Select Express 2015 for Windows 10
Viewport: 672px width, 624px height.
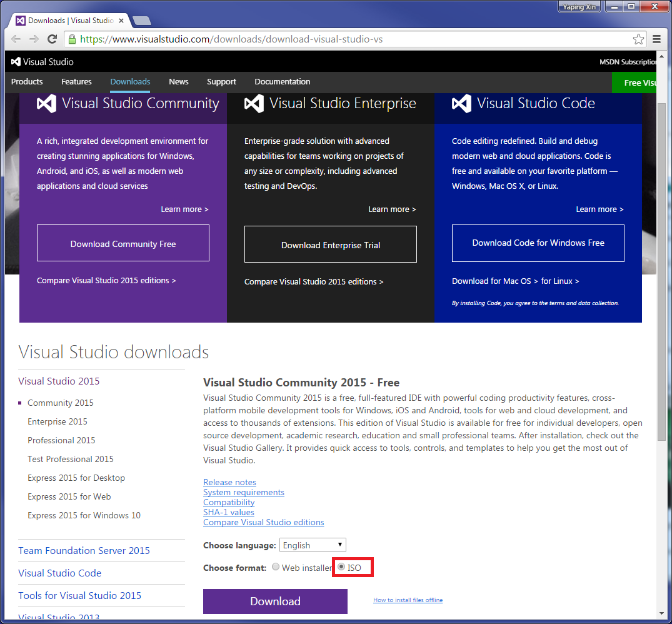click(x=84, y=515)
